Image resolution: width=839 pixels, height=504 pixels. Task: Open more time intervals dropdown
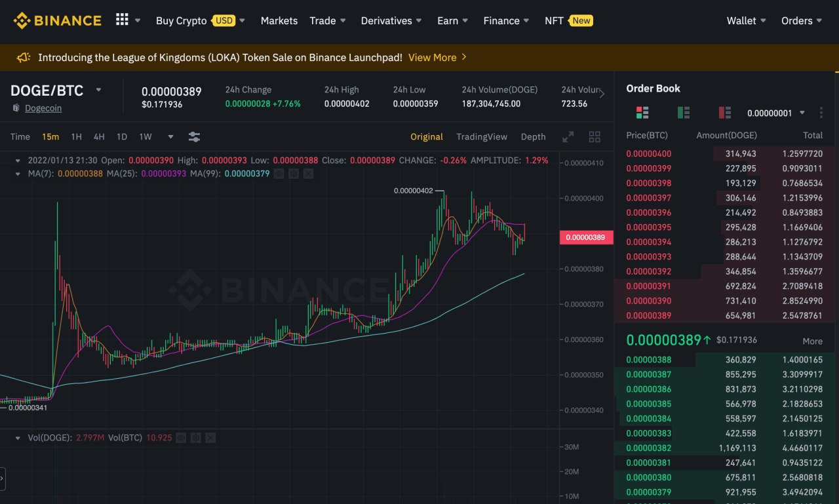[170, 137]
